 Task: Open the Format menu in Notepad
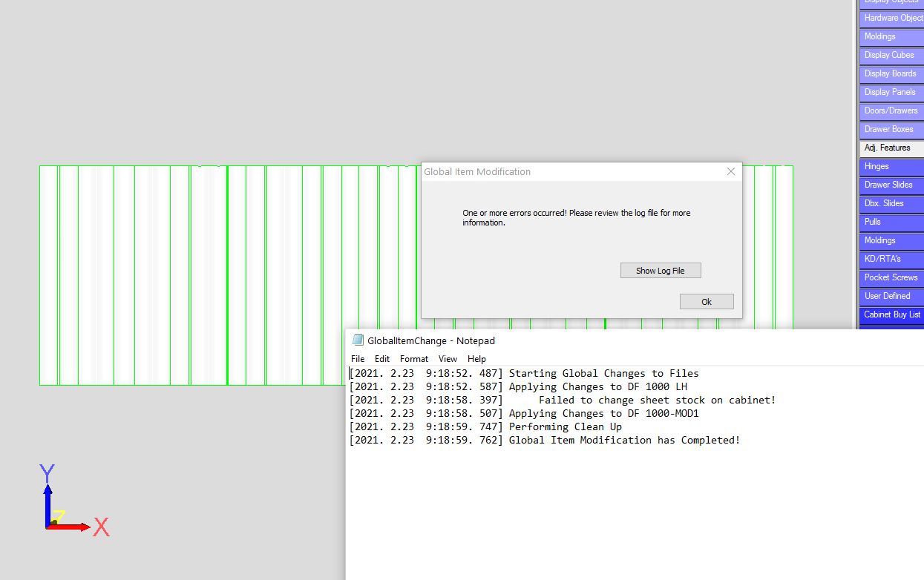(x=414, y=359)
